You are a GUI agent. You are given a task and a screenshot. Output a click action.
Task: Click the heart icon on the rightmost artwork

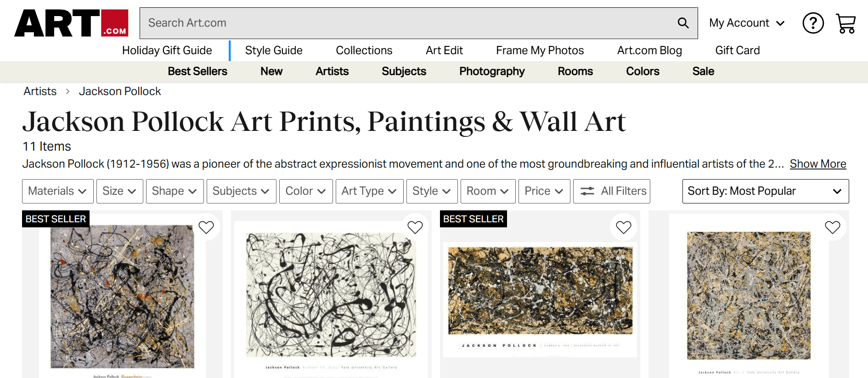[833, 226]
